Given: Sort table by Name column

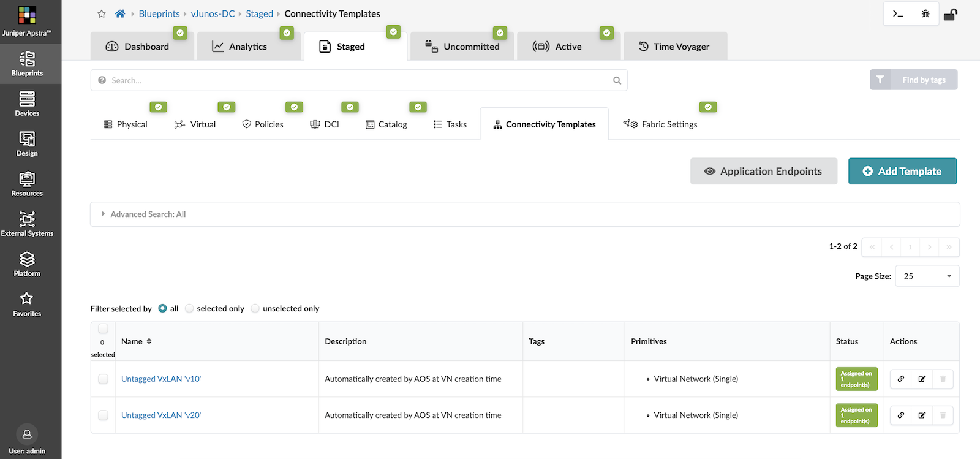Looking at the screenshot, I should tap(136, 341).
